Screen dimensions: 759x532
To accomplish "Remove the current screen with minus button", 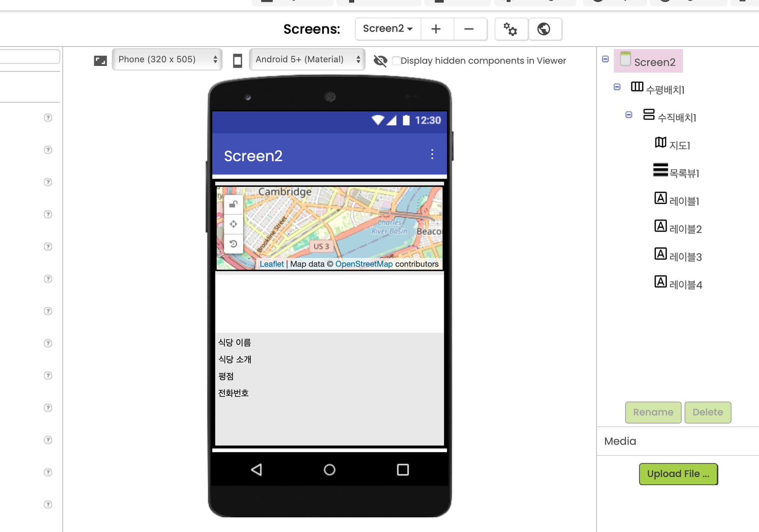I will pos(469,29).
